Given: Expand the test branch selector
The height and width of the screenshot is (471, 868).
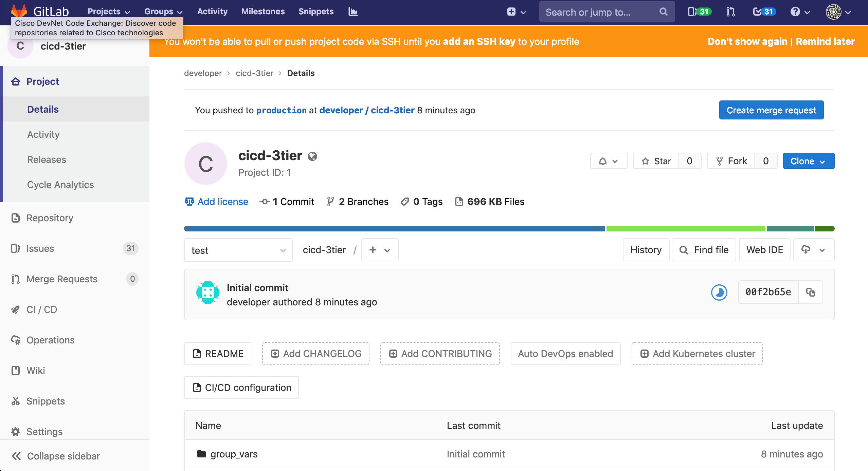Looking at the screenshot, I should click(238, 250).
